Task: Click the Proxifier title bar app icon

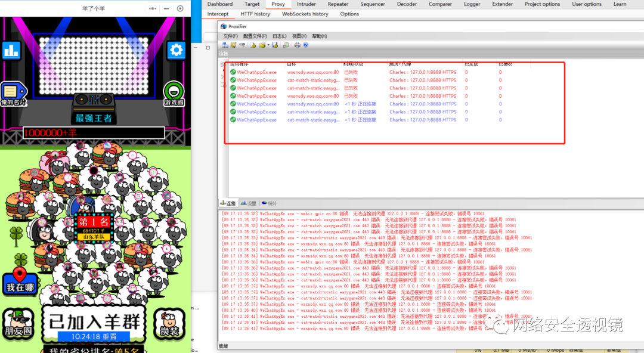Action: tap(224, 26)
